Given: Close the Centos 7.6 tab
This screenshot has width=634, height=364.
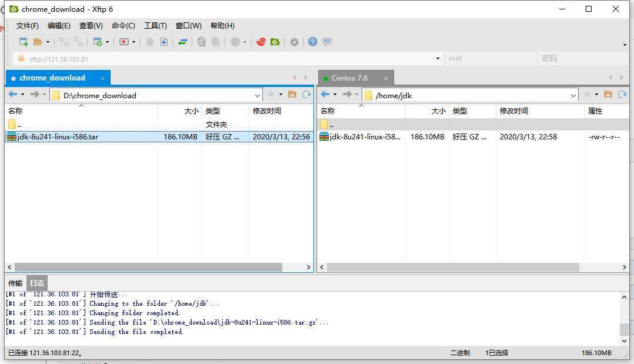Looking at the screenshot, I should coord(386,78).
